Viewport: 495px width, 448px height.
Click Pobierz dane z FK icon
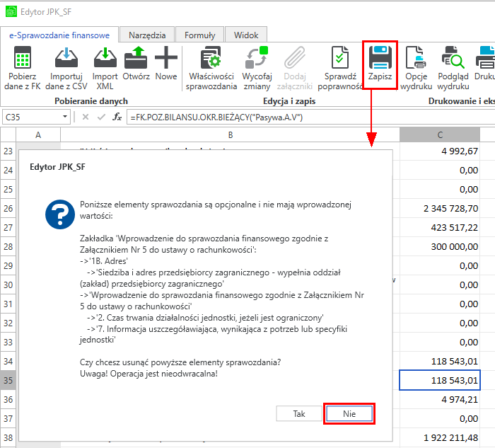tap(23, 59)
